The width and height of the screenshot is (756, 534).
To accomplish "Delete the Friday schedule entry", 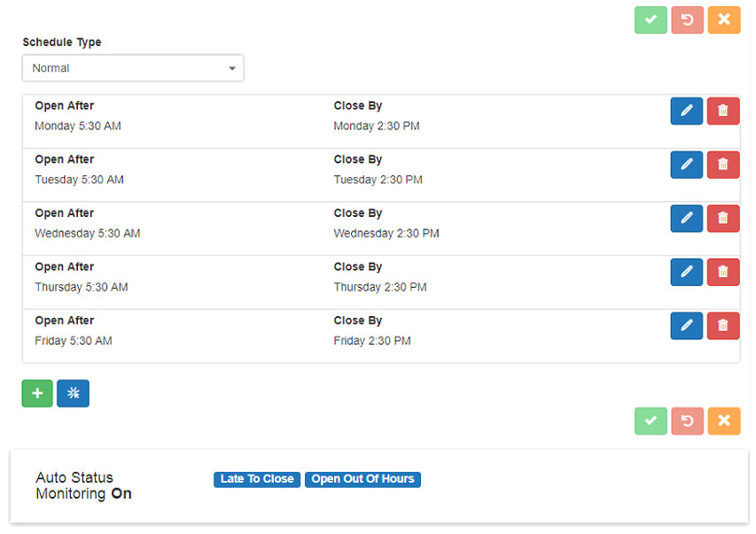I will [x=723, y=326].
